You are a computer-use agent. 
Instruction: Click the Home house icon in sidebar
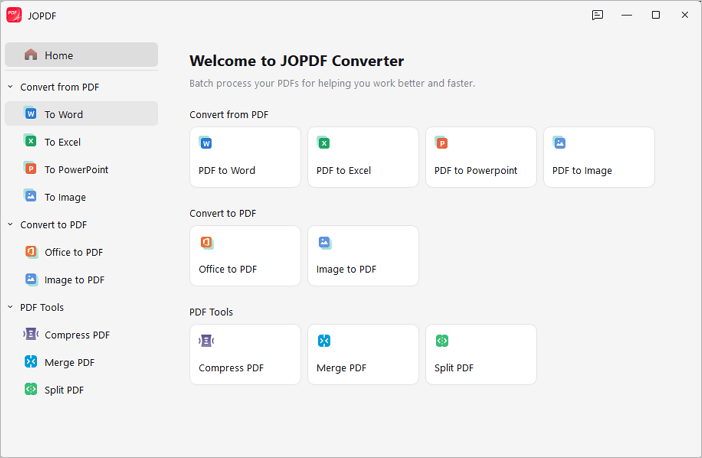[31, 55]
